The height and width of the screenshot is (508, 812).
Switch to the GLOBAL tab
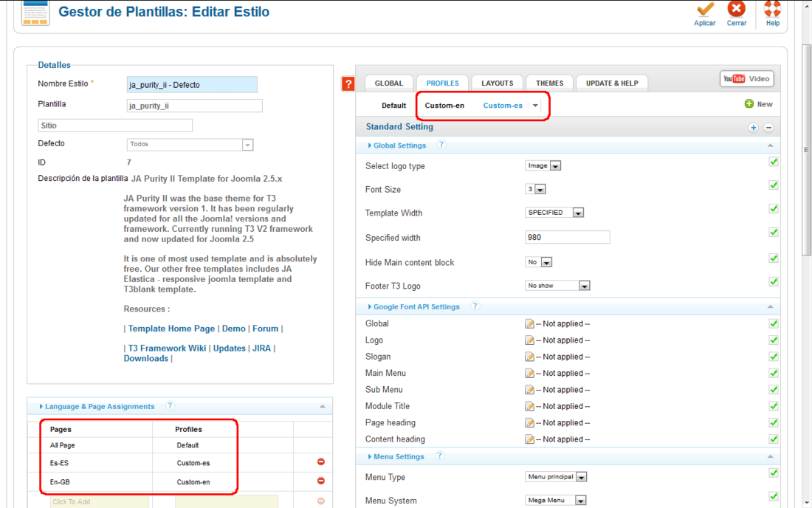coord(389,83)
